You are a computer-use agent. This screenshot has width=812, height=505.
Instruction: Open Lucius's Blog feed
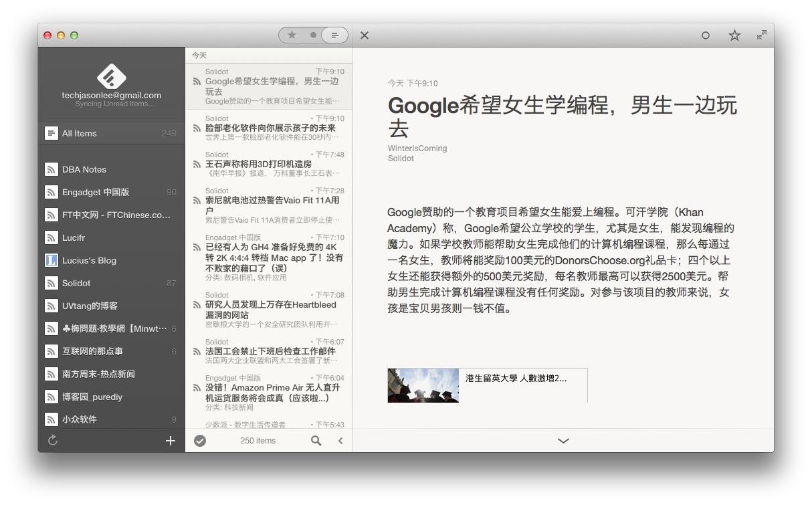[x=112, y=260]
